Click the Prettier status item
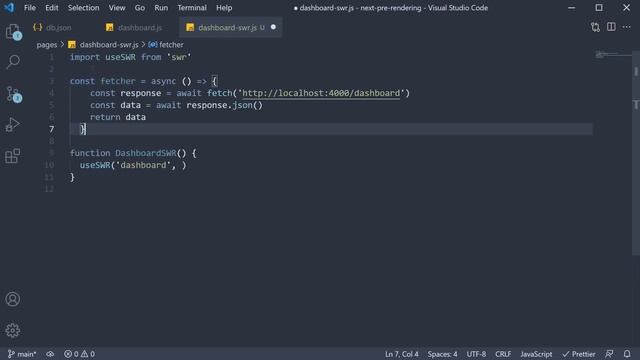 pos(579,354)
